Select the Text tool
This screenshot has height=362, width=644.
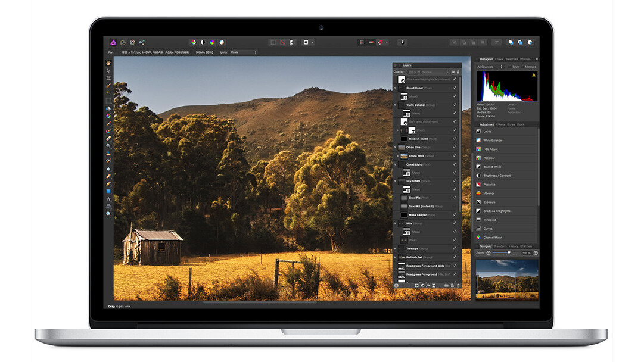(108, 199)
